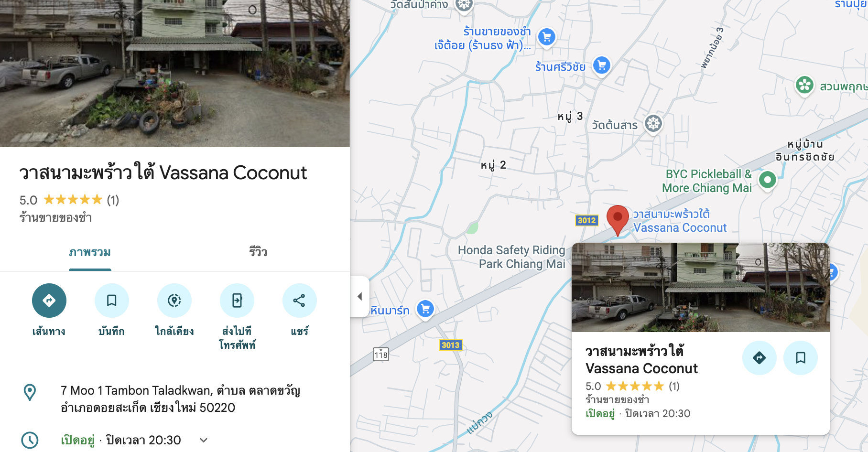The image size is (868, 452).
Task: Open the street photo at panel top
Action: [175, 74]
